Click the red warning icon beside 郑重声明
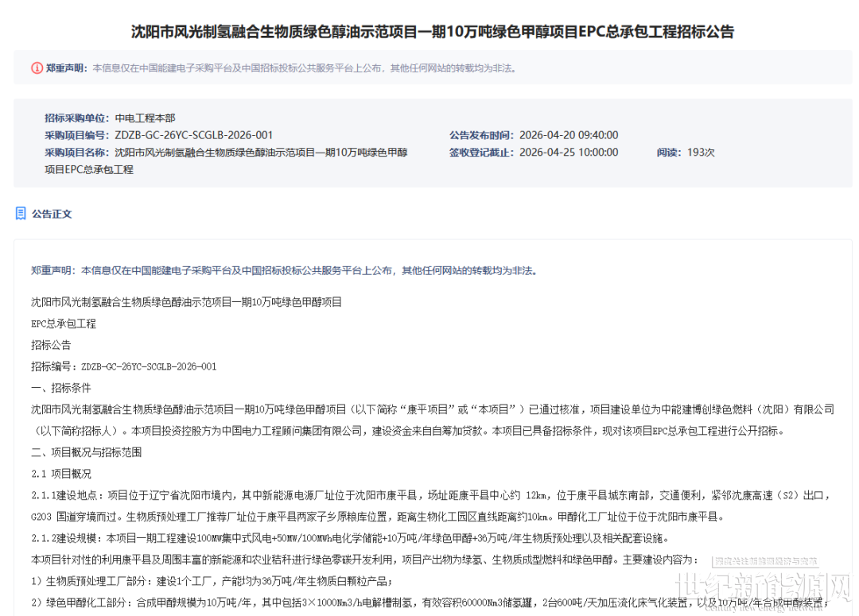859x616 pixels. click(37, 68)
